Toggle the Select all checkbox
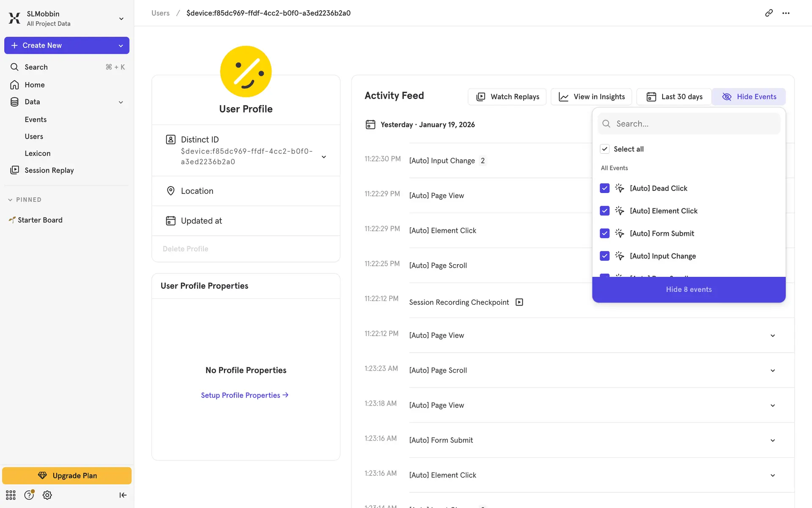The image size is (812, 508). [x=604, y=149]
